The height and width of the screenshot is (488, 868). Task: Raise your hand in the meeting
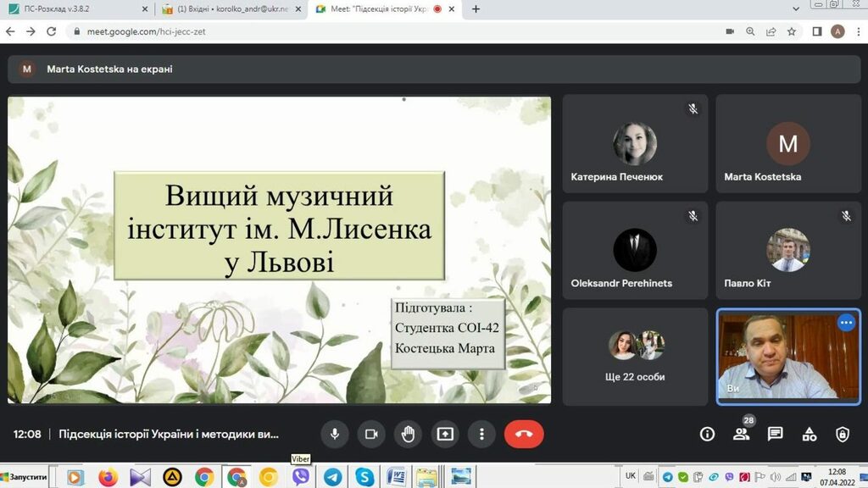point(408,434)
